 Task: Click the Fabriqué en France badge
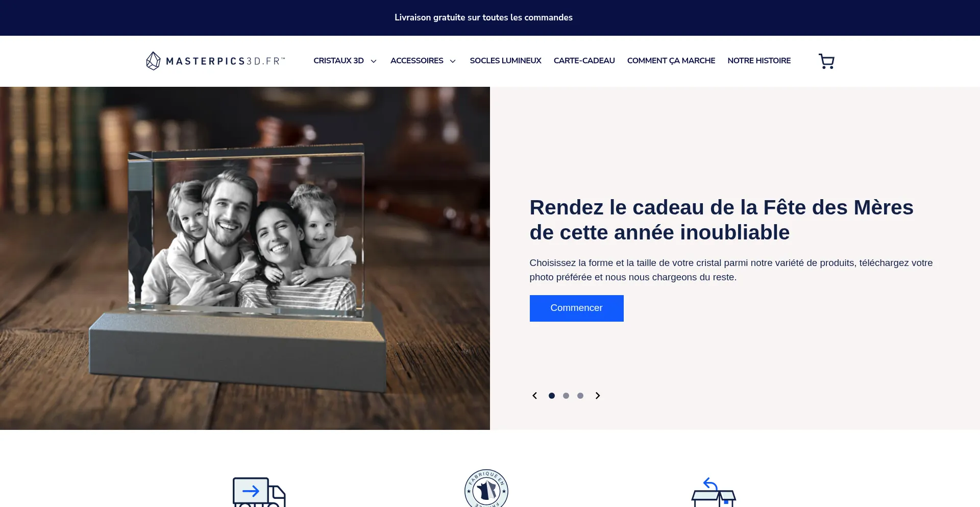486,488
